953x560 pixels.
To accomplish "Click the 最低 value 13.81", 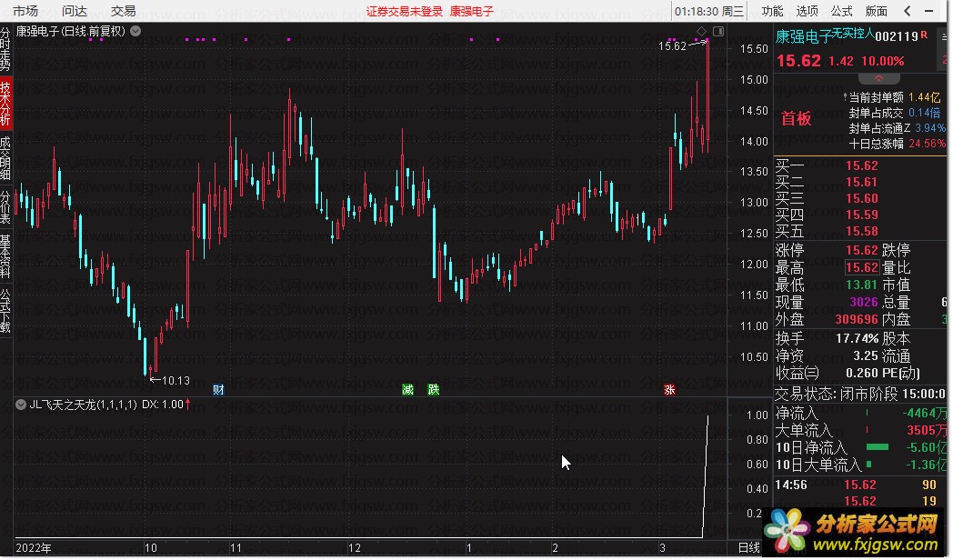I will pos(862,285).
